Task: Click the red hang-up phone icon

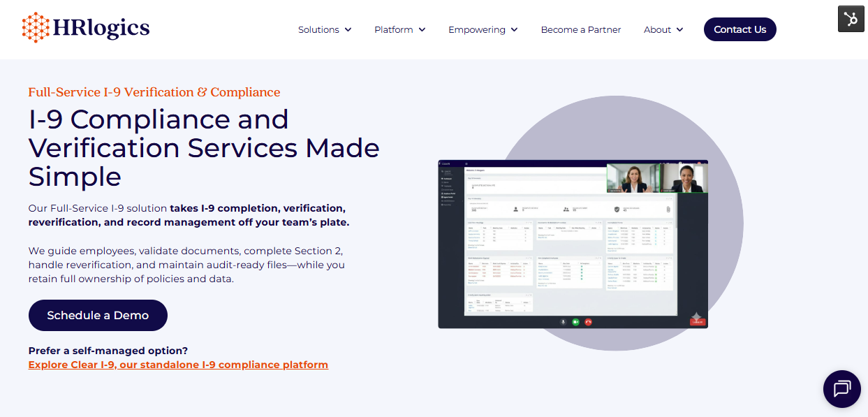Action: pyautogui.click(x=588, y=322)
